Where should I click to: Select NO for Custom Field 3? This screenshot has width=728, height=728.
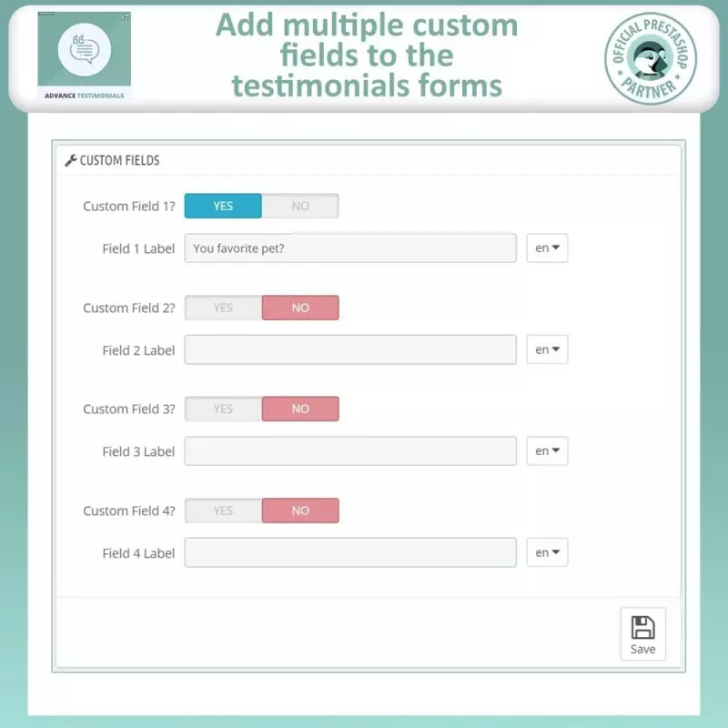point(300,409)
